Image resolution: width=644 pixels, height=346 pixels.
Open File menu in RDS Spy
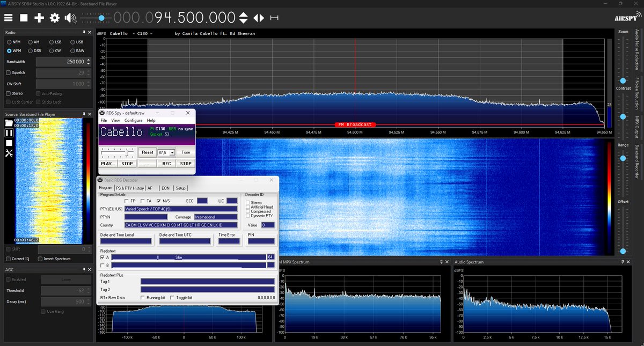(x=104, y=121)
